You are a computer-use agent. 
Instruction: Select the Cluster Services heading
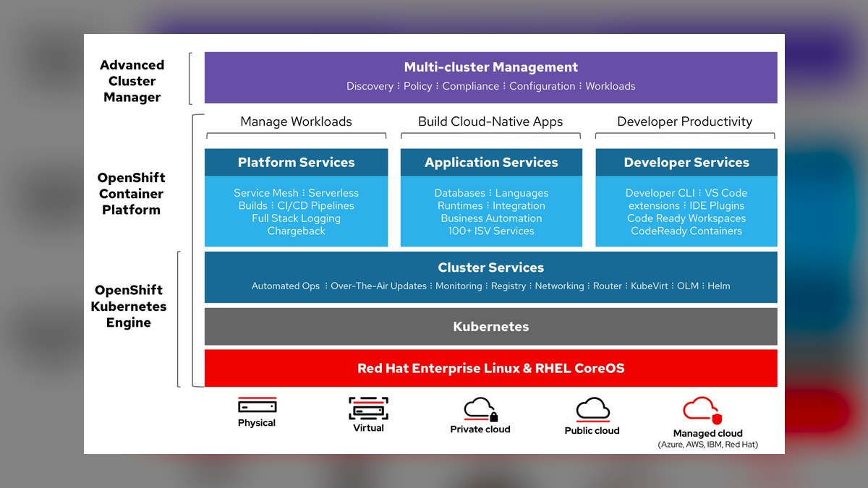click(x=491, y=267)
